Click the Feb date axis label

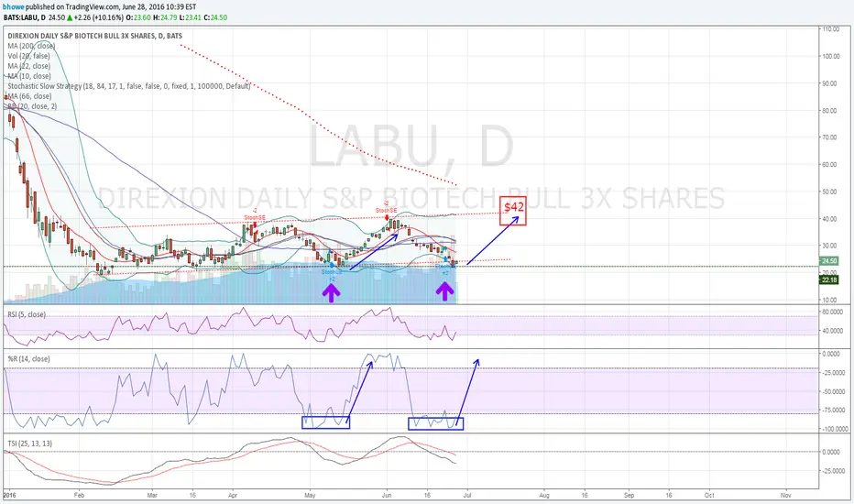pos(79,495)
